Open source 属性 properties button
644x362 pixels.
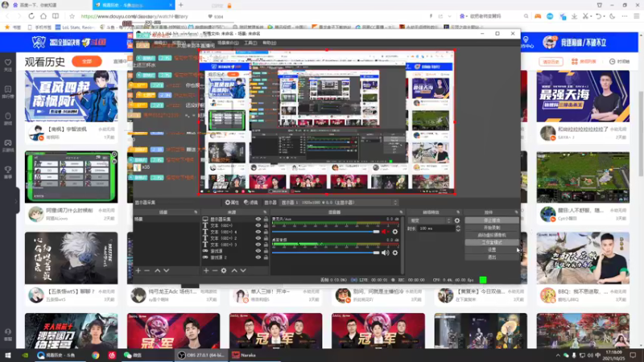(x=232, y=203)
